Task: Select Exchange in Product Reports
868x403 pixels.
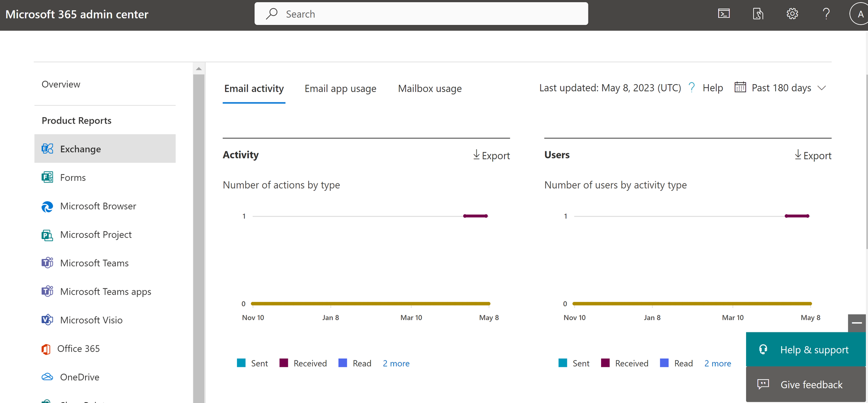Action: tap(105, 149)
